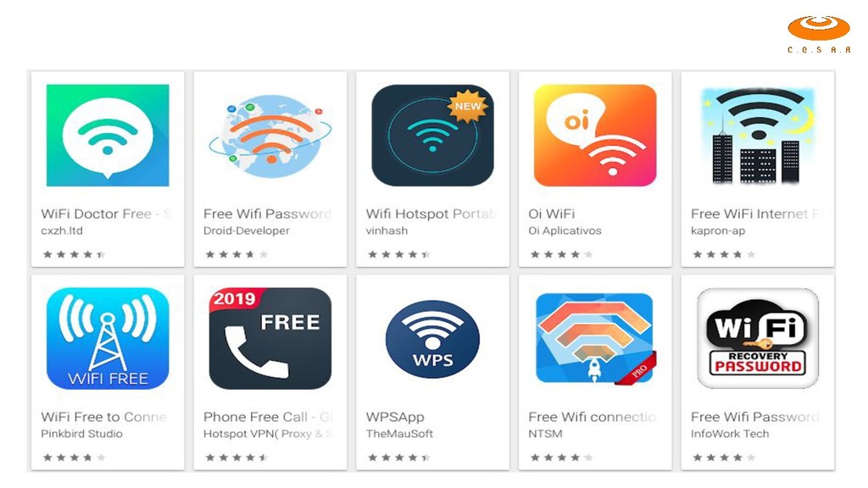Screen dimensions: 868x488
Task: Open the InfoWork Tech developer link
Action: click(x=730, y=434)
